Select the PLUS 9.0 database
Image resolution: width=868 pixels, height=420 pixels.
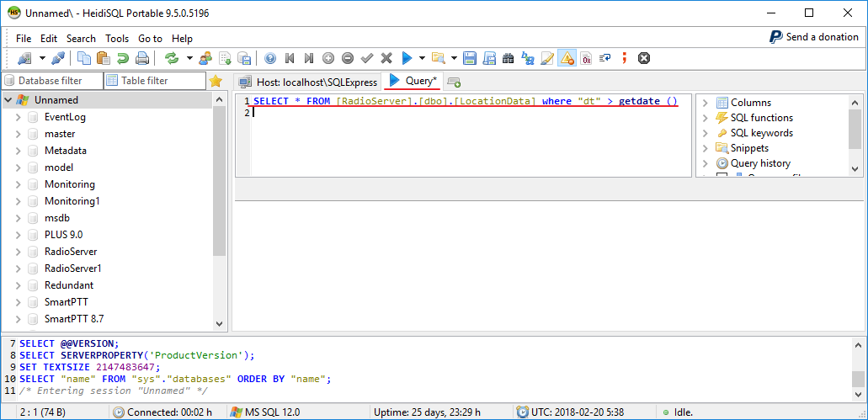click(x=64, y=235)
